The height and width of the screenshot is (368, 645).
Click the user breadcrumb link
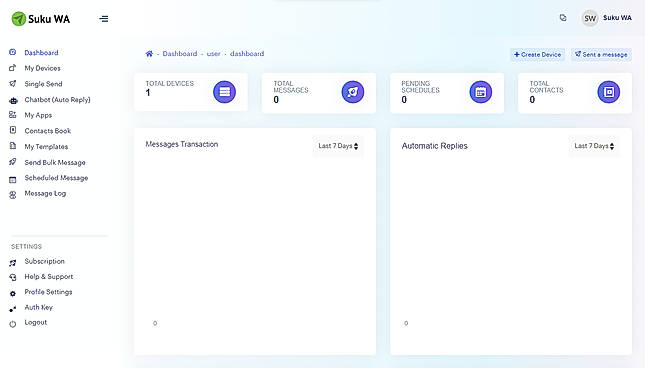tap(213, 54)
